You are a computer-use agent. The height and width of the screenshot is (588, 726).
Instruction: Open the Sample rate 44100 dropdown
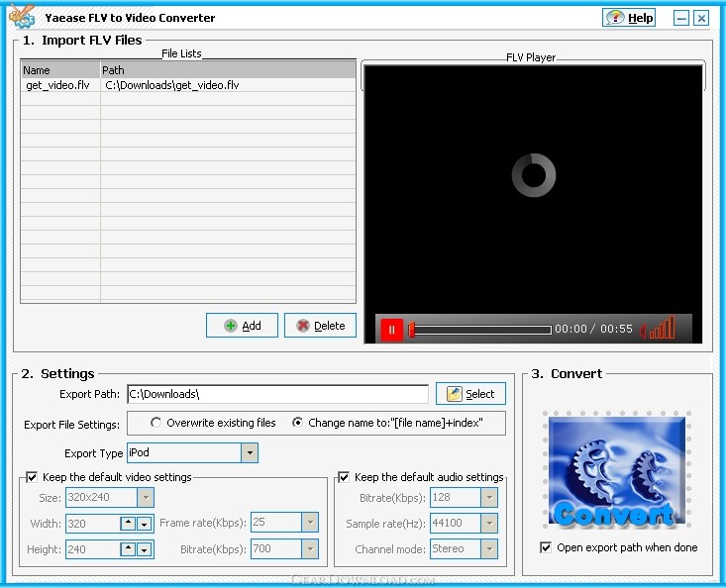click(x=489, y=524)
